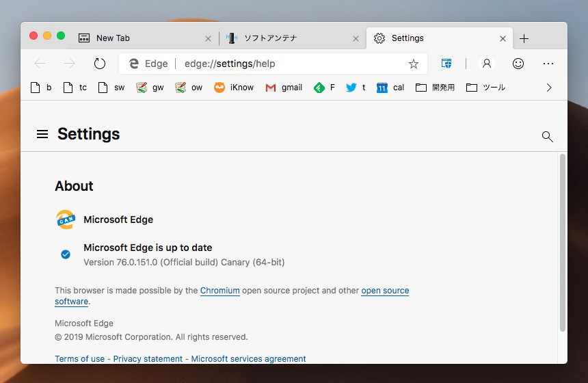Open the user profile icon
Screen dimensions: 588x383
click(487, 64)
